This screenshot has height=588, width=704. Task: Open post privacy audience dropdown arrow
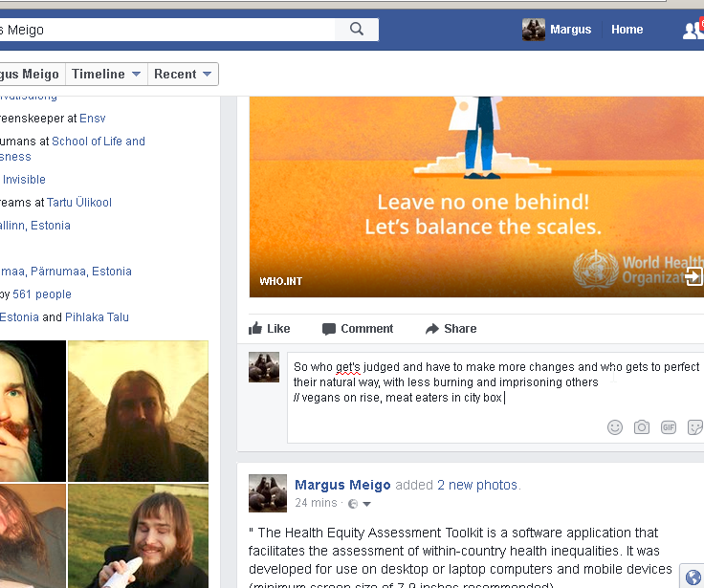(366, 504)
